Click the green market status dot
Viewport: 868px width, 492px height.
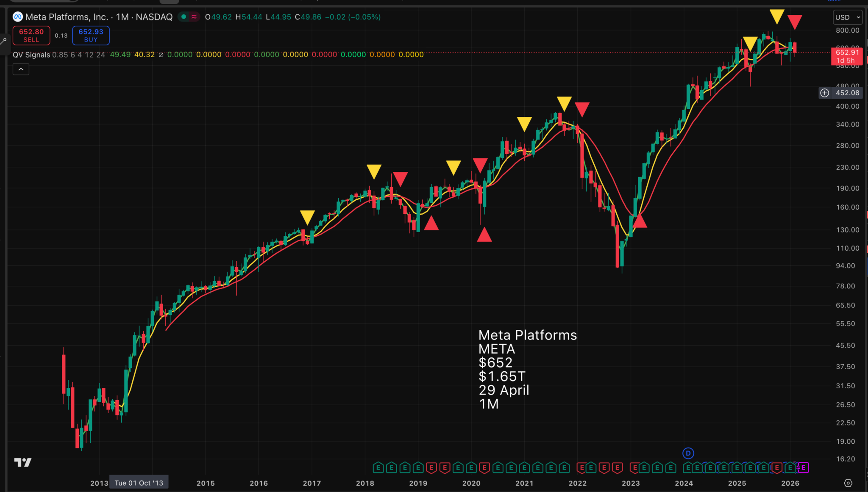(x=184, y=17)
